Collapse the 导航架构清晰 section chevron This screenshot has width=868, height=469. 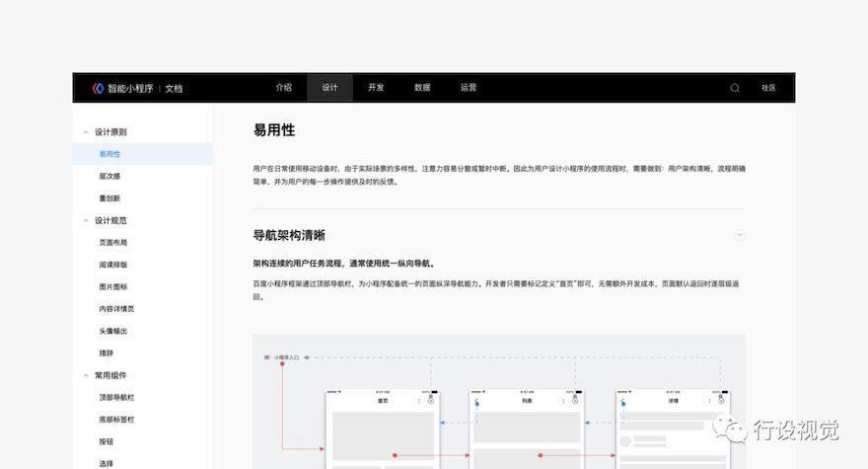pyautogui.click(x=740, y=235)
